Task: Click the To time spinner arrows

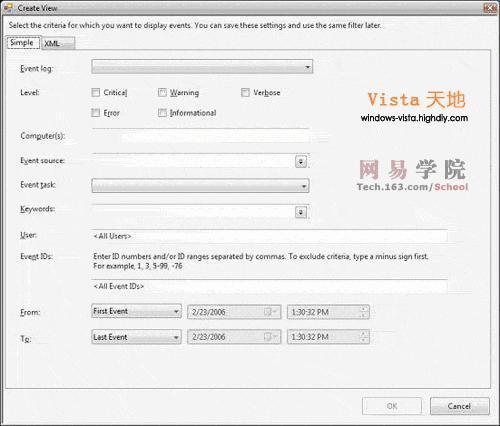Action: [x=363, y=337]
